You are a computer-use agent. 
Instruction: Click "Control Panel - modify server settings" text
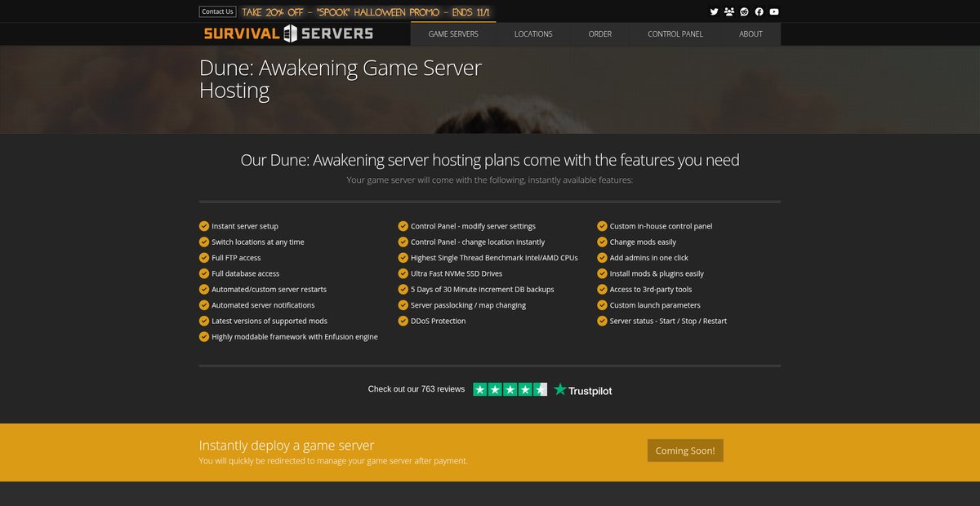[473, 226]
